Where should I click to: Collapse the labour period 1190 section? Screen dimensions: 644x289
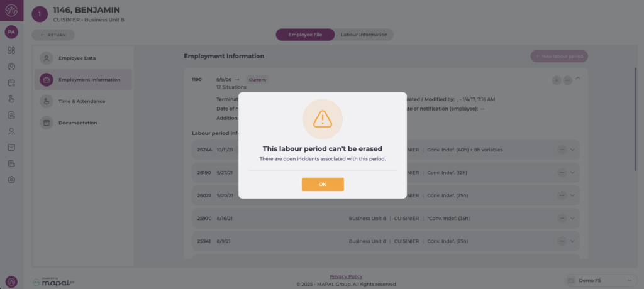578,79
